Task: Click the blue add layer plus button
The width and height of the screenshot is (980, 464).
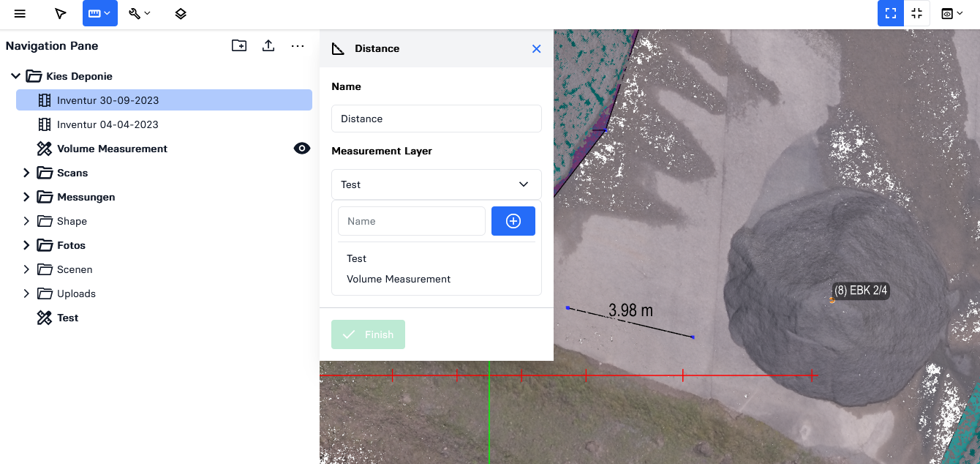Action: (513, 221)
